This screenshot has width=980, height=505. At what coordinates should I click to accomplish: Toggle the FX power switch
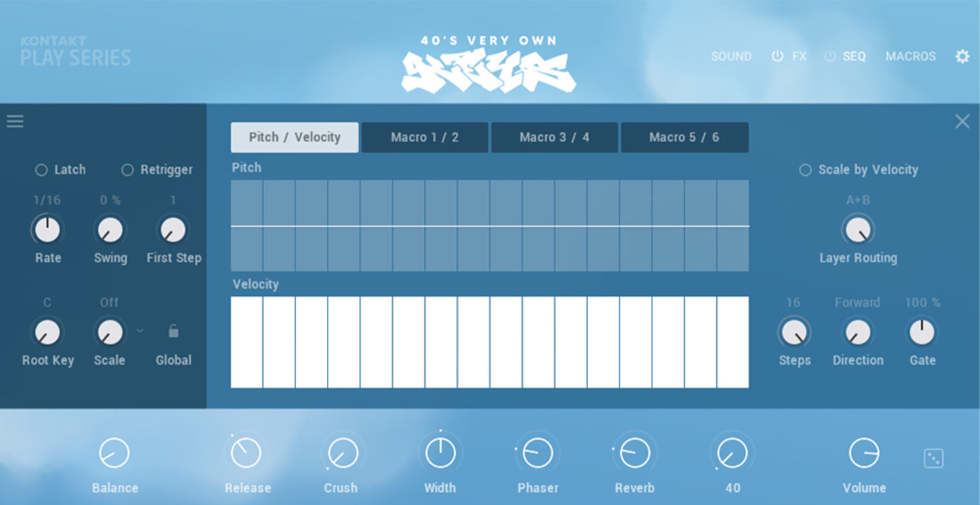[777, 56]
